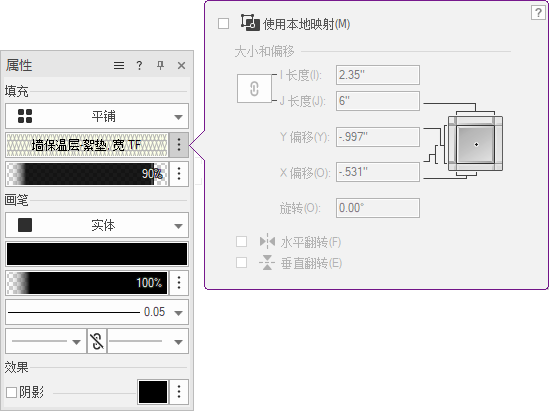
Task: Click the help question mark in Attributes palette
Action: click(x=139, y=65)
